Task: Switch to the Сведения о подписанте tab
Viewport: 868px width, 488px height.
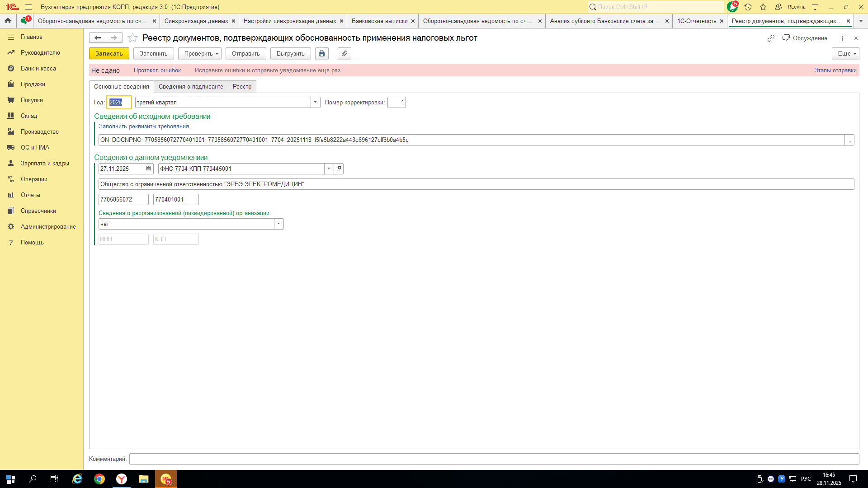Action: point(191,86)
